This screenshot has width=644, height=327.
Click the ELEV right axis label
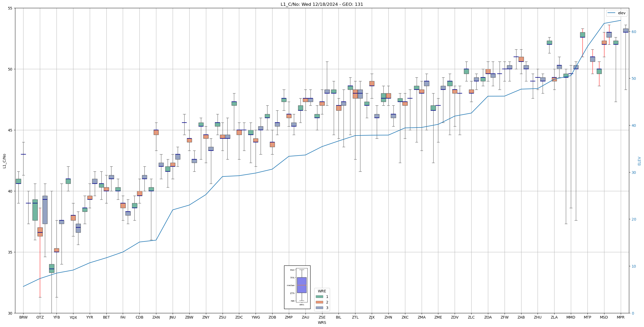[639, 161]
